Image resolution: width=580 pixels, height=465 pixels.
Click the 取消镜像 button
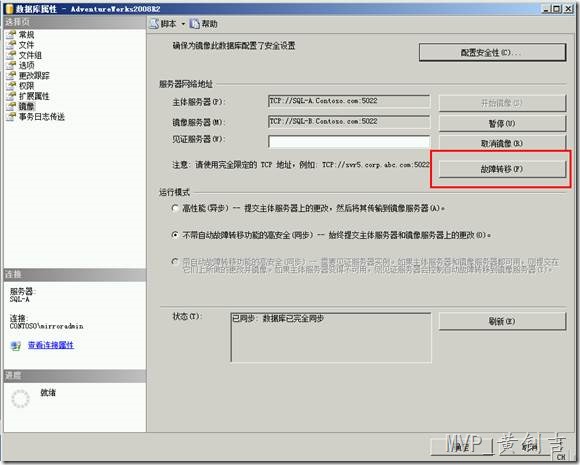tap(502, 143)
